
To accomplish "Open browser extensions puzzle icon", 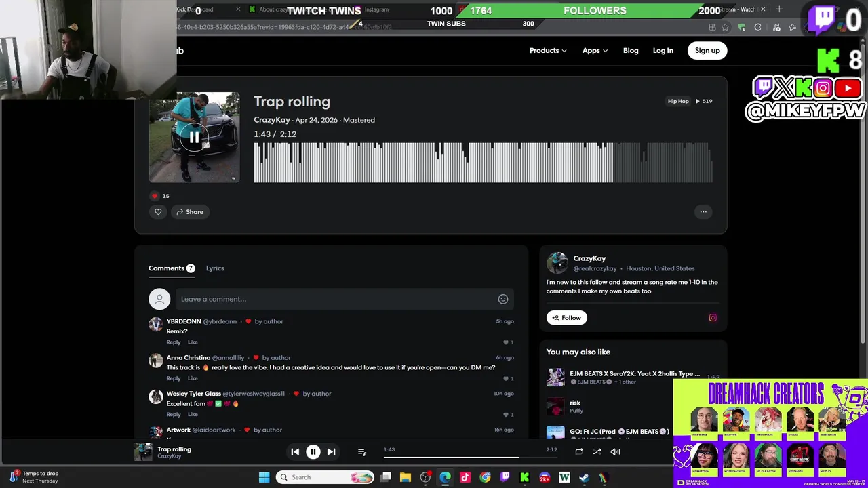I will (x=758, y=27).
